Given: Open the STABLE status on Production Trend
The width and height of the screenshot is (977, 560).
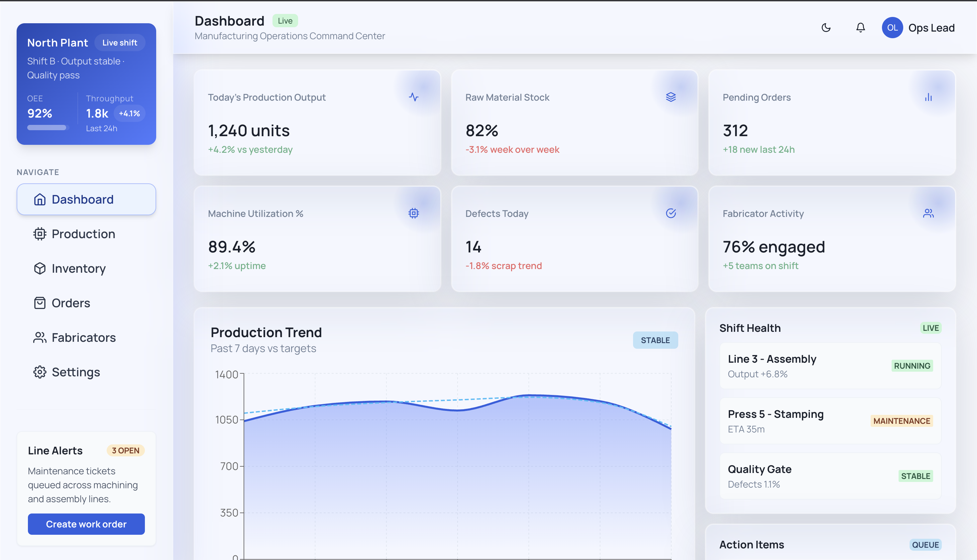Looking at the screenshot, I should point(655,340).
